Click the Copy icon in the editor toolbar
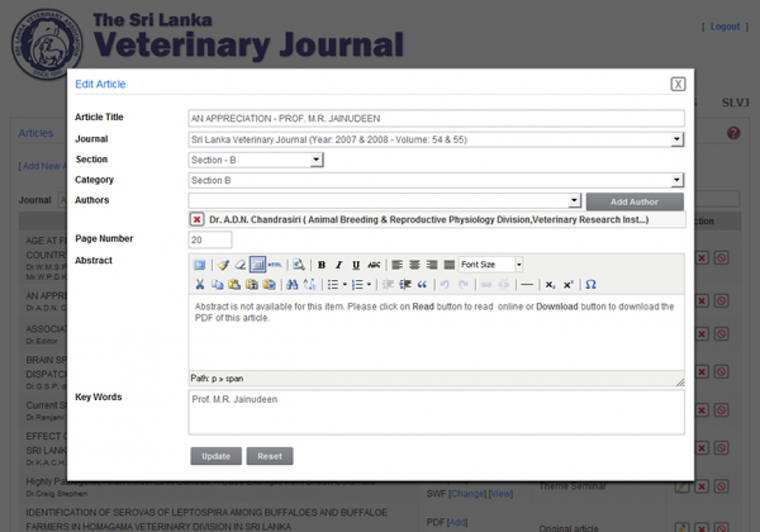Screen dimensions: 760x532 (x=217, y=284)
